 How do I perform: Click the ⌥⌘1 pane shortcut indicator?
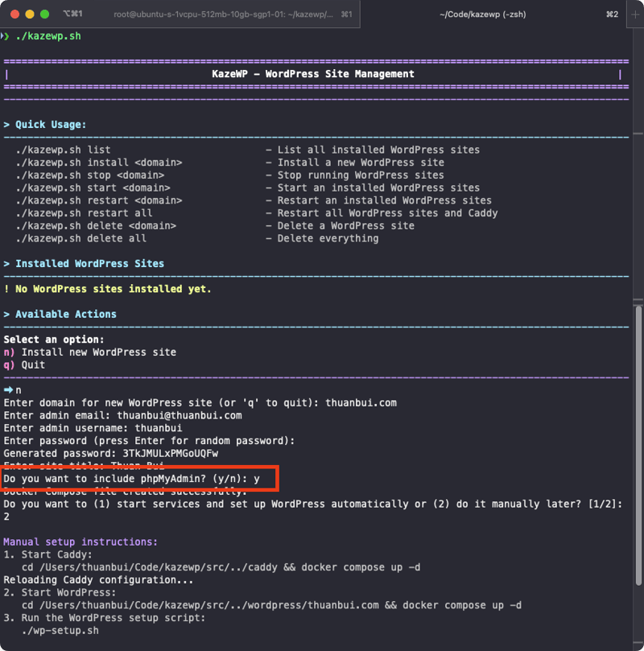click(x=72, y=14)
